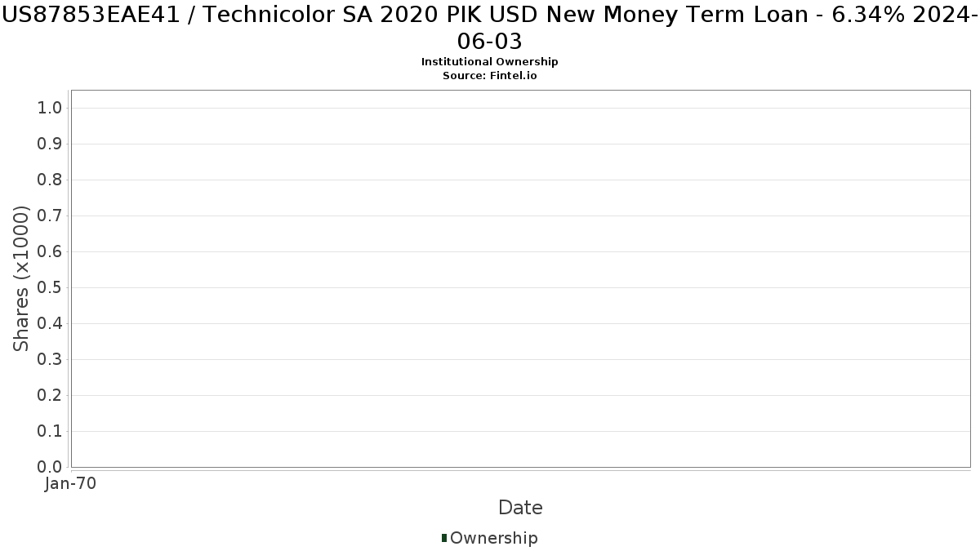This screenshot has height=551, width=980.
Task: Click the chart title text
Action: [x=490, y=27]
